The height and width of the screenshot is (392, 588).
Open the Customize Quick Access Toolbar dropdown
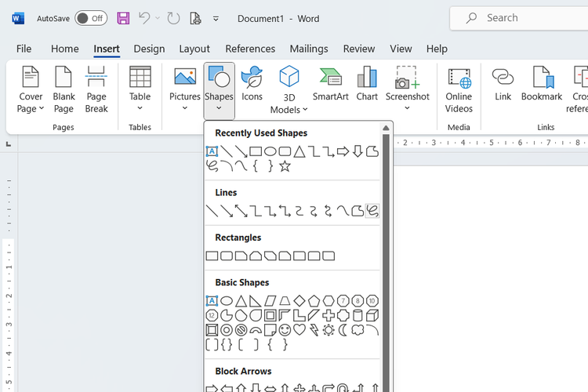point(216,18)
